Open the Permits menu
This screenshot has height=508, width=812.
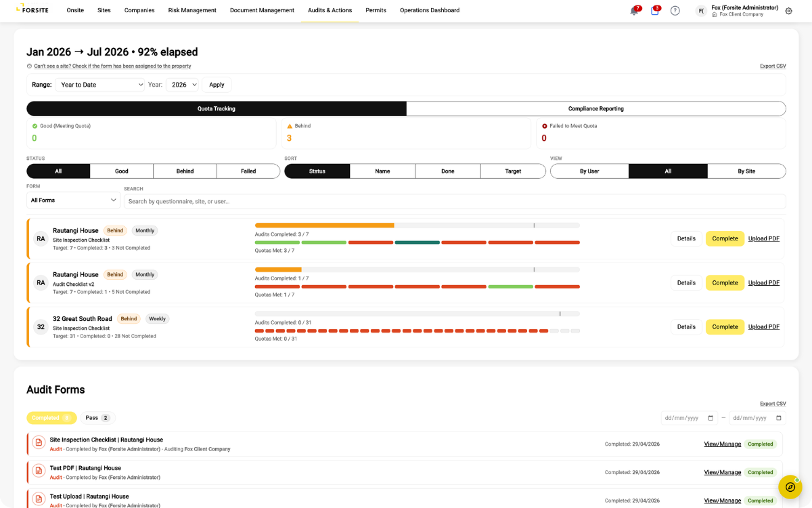click(x=376, y=10)
